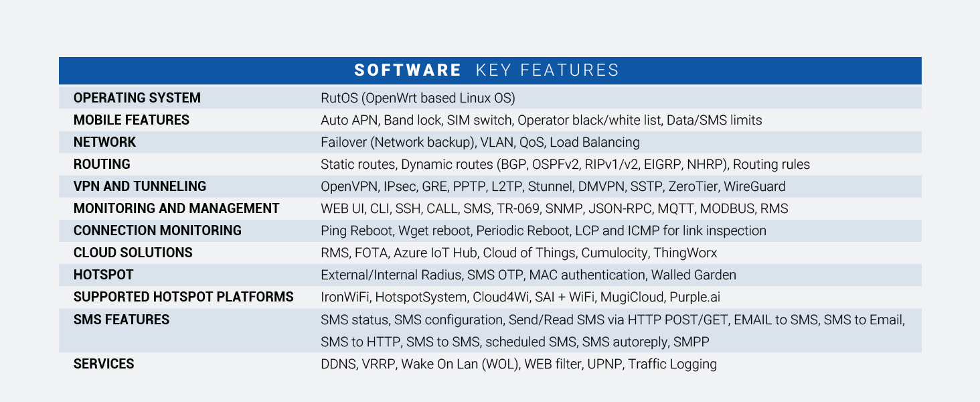
Task: Click the SMS status, SMS configuration line
Action: [x=612, y=320]
